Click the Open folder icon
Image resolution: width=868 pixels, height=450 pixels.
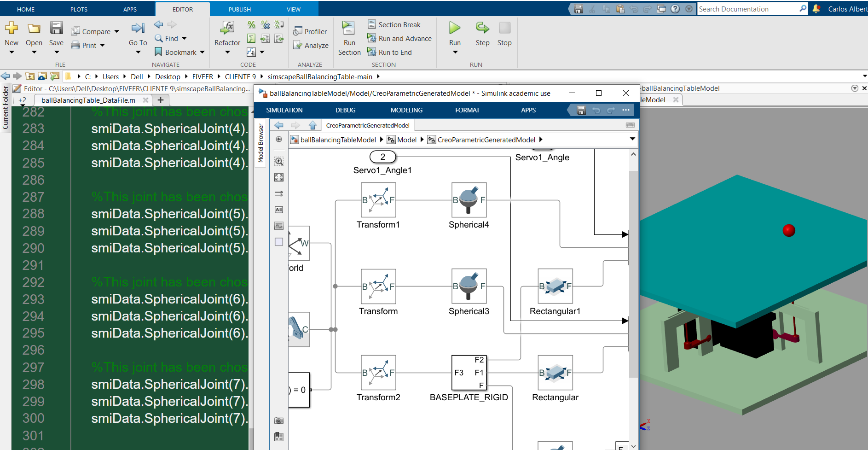tap(34, 28)
